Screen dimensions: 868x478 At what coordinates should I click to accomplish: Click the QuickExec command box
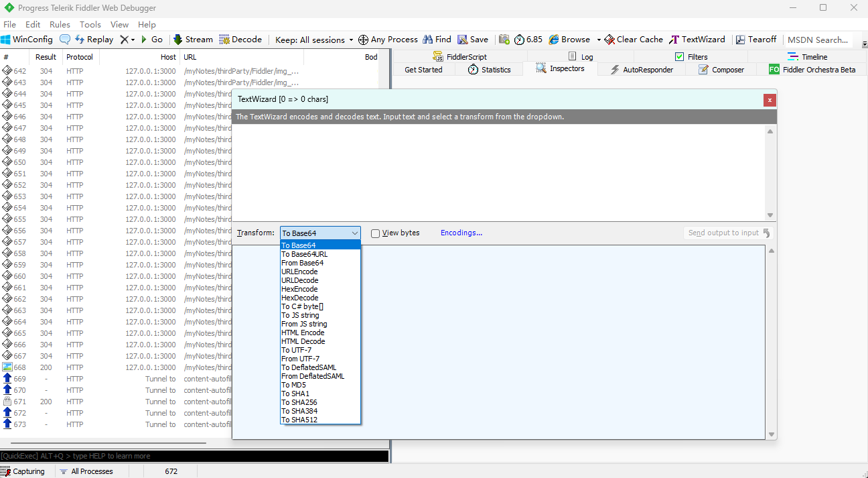(x=194, y=456)
